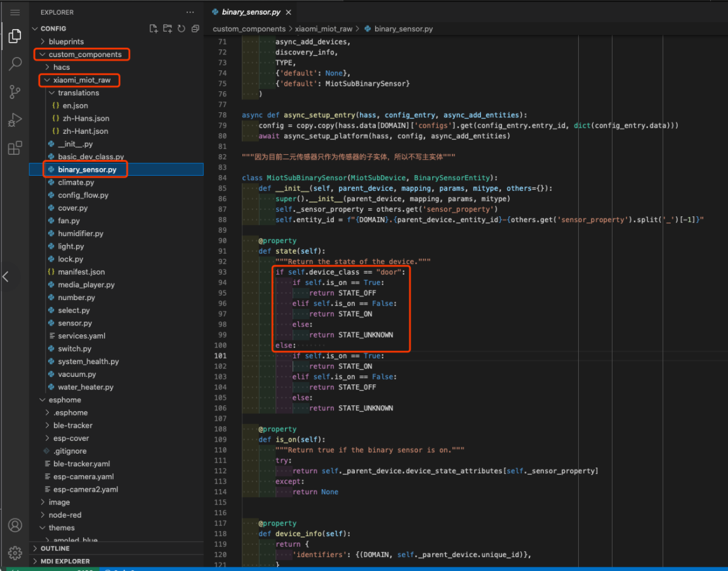Click binary_sensor.py in the breadcrumb

point(404,29)
